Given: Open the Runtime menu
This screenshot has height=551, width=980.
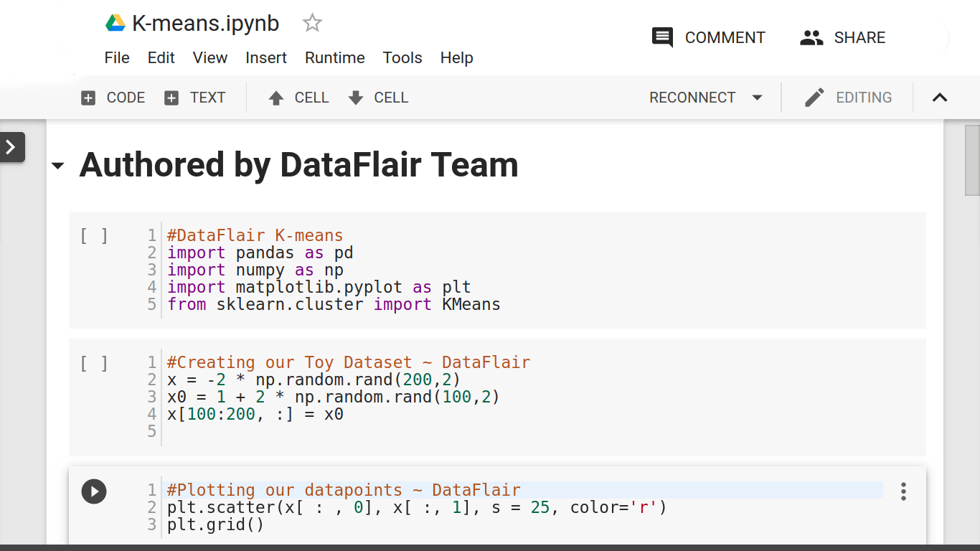Looking at the screenshot, I should (x=334, y=57).
